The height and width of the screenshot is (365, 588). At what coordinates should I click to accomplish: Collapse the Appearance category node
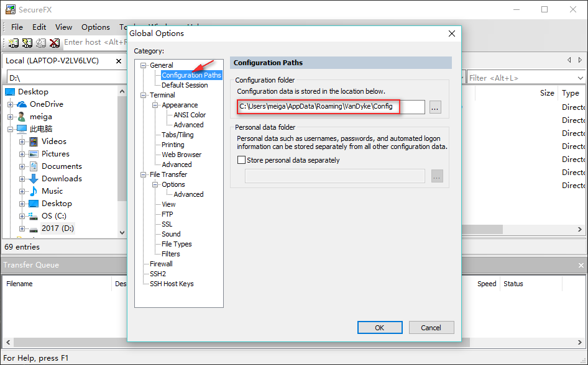click(155, 105)
